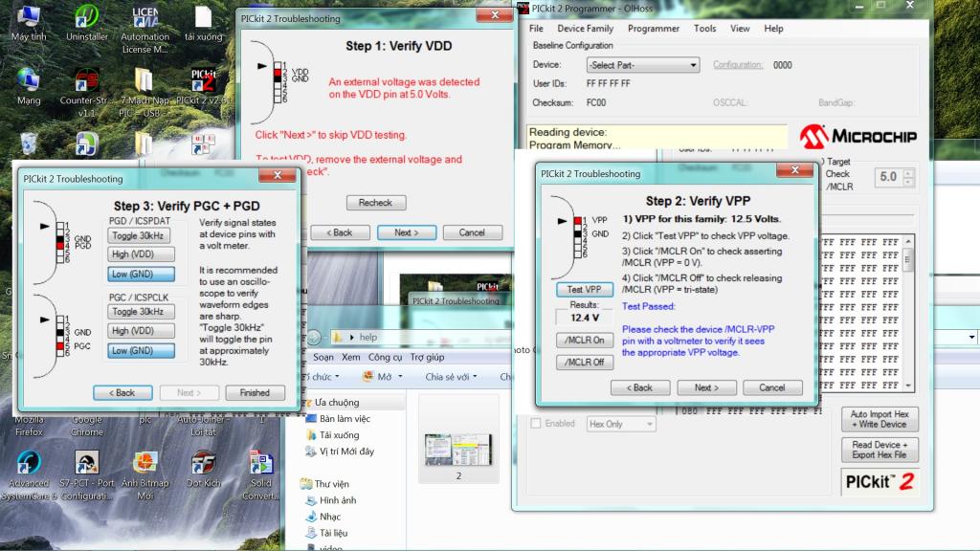The image size is (980, 551).
Task: Open the Programmer menu
Action: coord(654,29)
